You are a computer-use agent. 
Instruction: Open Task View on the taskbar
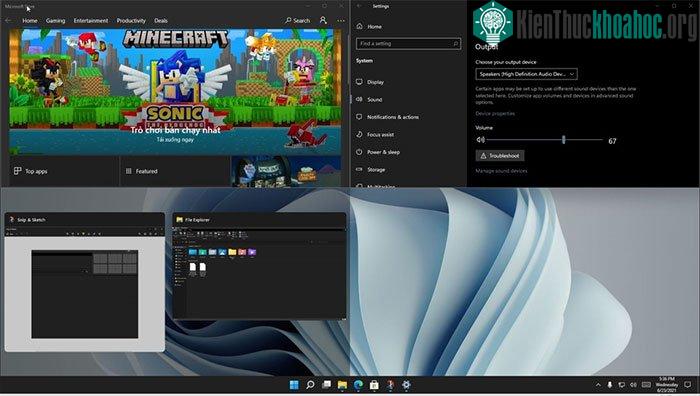pyautogui.click(x=326, y=385)
